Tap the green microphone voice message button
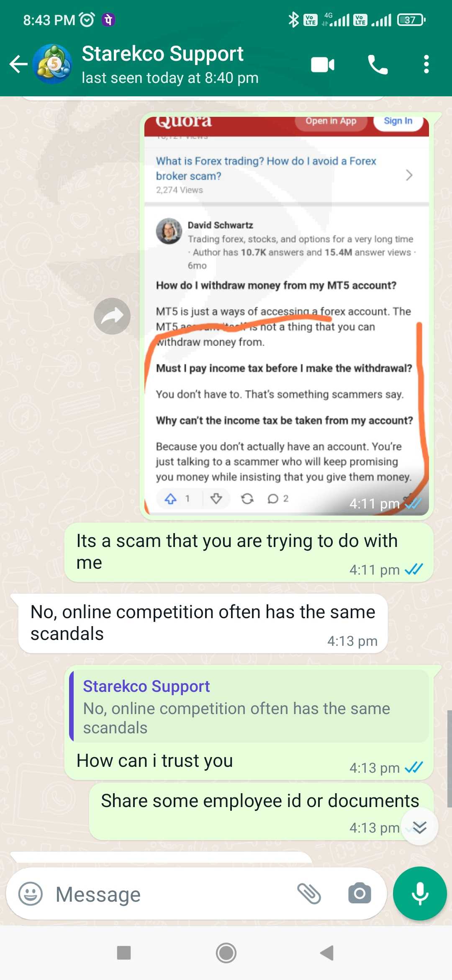The image size is (452, 980). pyautogui.click(x=420, y=893)
